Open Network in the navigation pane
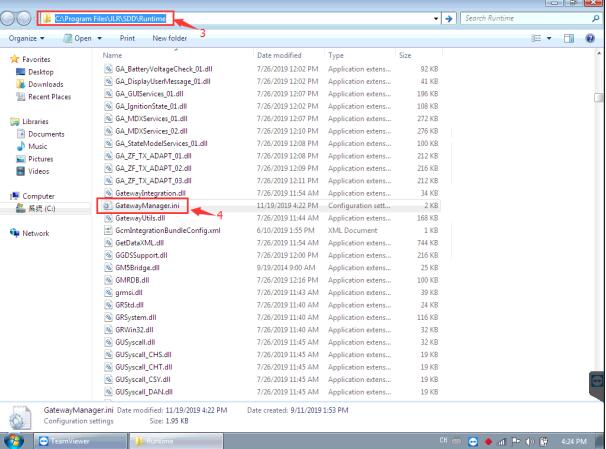 click(x=35, y=233)
